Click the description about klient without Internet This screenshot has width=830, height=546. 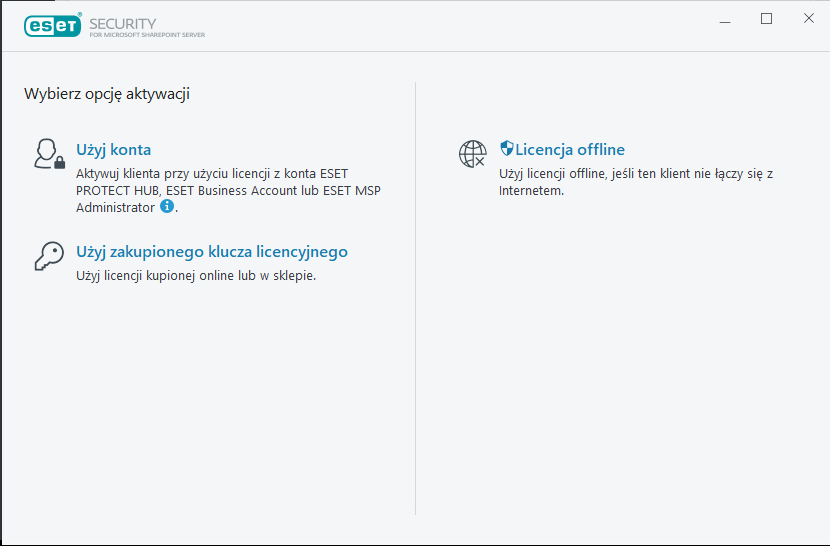tap(636, 182)
